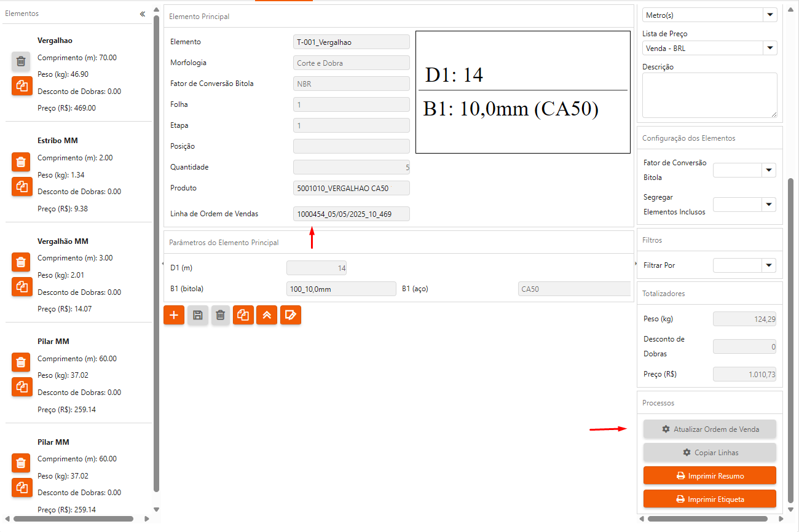
Task: Open the Filtrar Por dropdown
Action: pos(768,265)
